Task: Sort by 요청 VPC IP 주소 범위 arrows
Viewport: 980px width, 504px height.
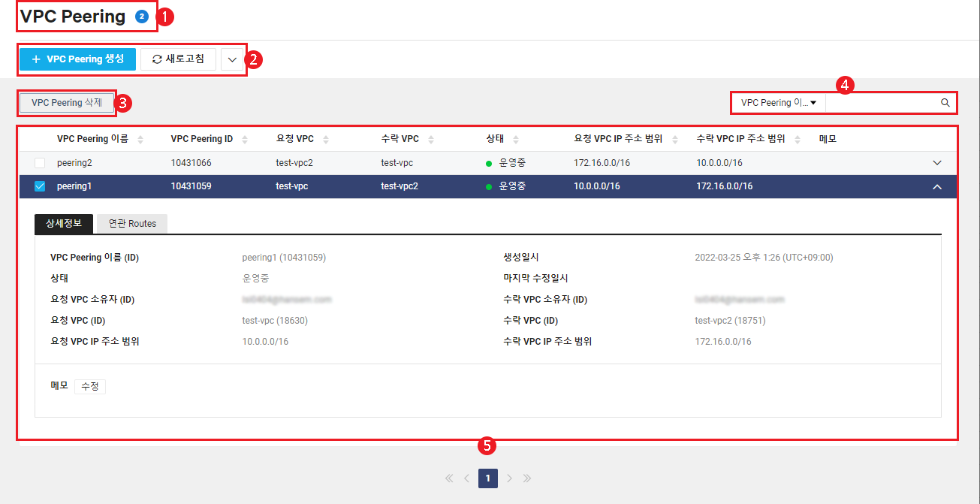Action: (x=675, y=139)
